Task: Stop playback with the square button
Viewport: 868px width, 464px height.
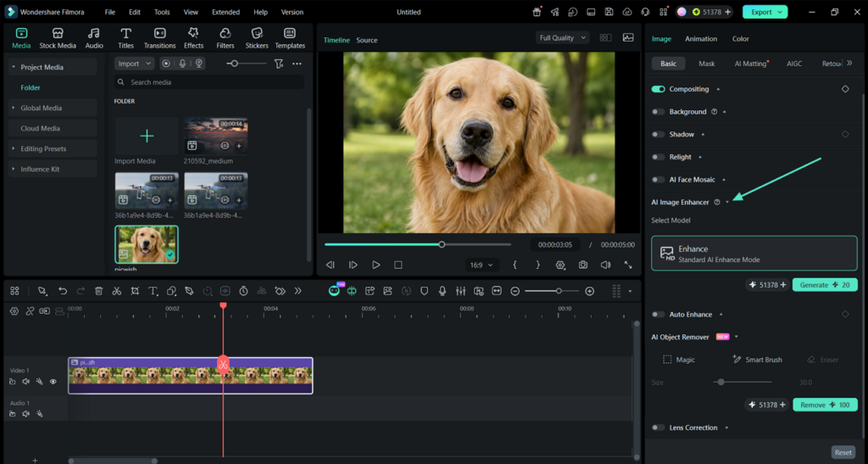Action: [398, 266]
